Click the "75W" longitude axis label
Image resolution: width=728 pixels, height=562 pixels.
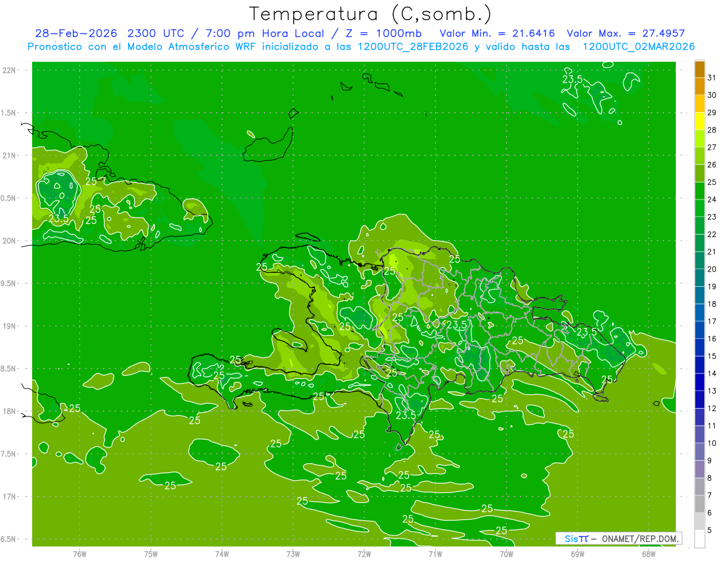tap(151, 554)
